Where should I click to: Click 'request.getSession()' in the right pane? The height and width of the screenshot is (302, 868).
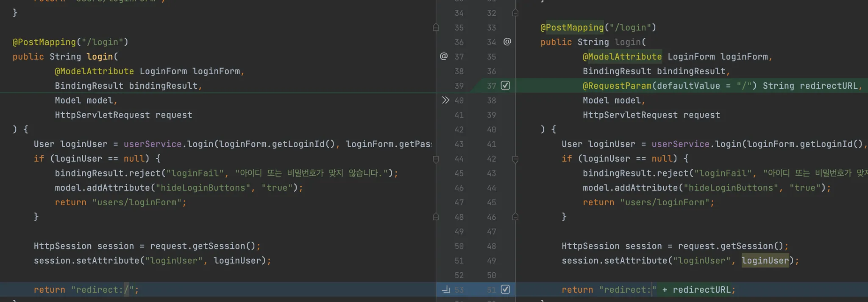731,246
